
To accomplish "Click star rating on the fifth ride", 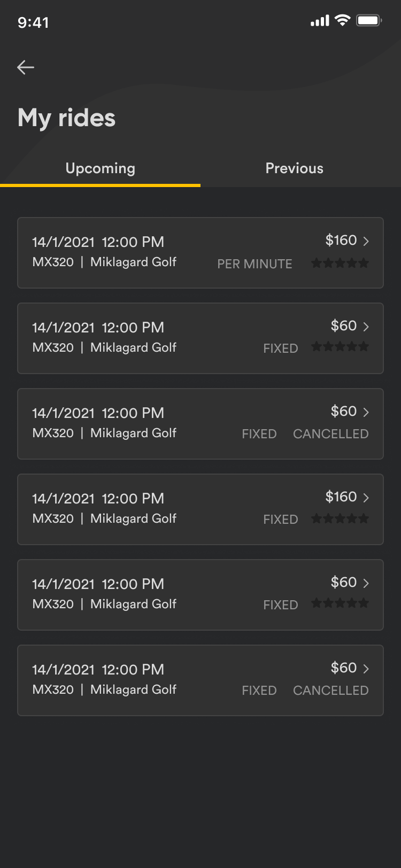I will click(340, 604).
